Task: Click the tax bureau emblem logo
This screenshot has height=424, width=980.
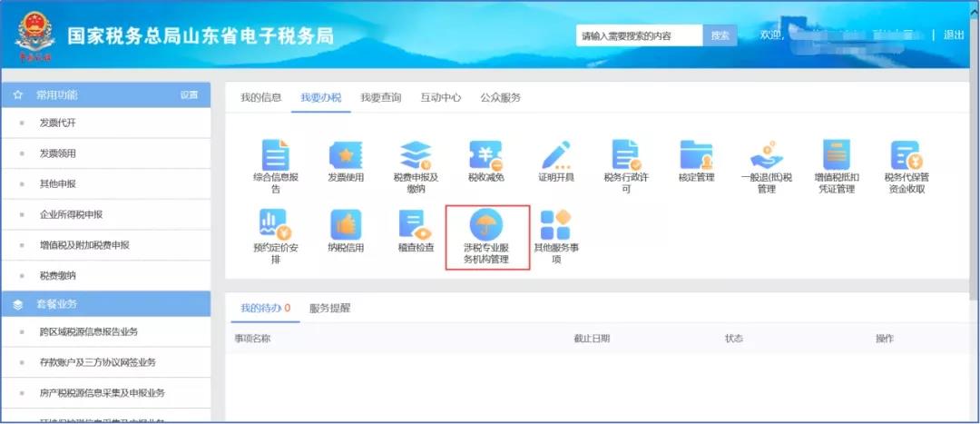Action: click(35, 35)
